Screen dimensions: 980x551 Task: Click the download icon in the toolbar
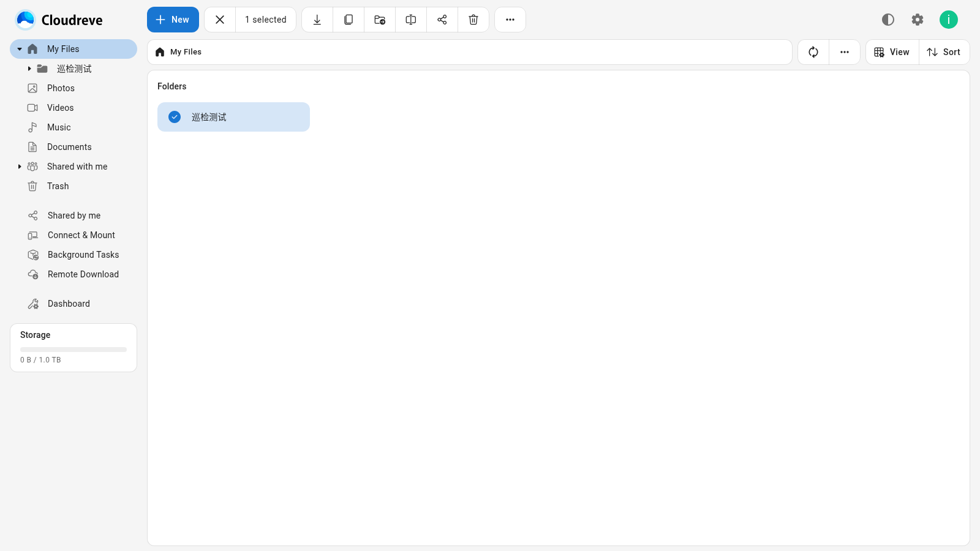pyautogui.click(x=317, y=20)
